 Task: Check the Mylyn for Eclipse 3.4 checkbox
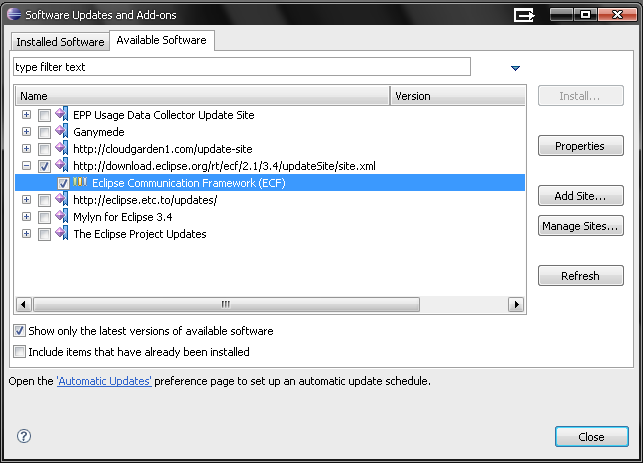click(44, 217)
